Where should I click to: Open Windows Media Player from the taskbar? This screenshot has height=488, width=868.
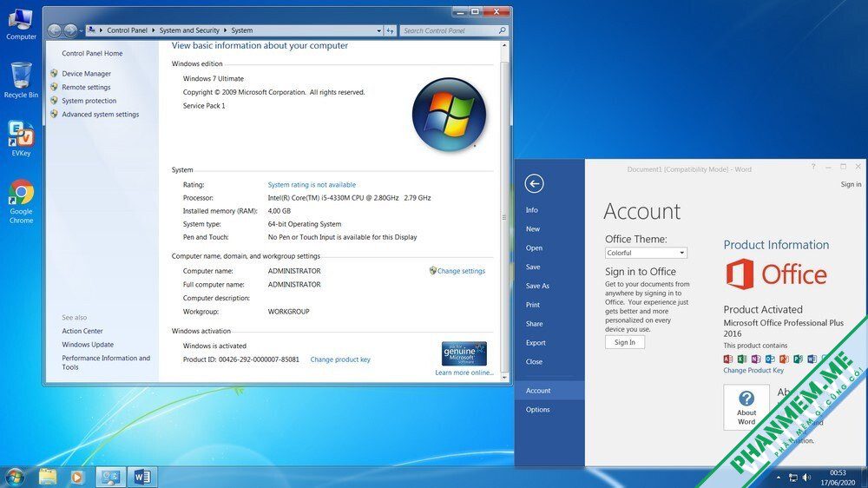click(x=77, y=477)
